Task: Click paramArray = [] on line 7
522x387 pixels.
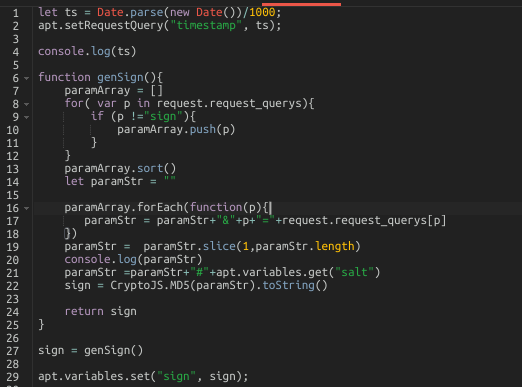Action: (x=114, y=90)
